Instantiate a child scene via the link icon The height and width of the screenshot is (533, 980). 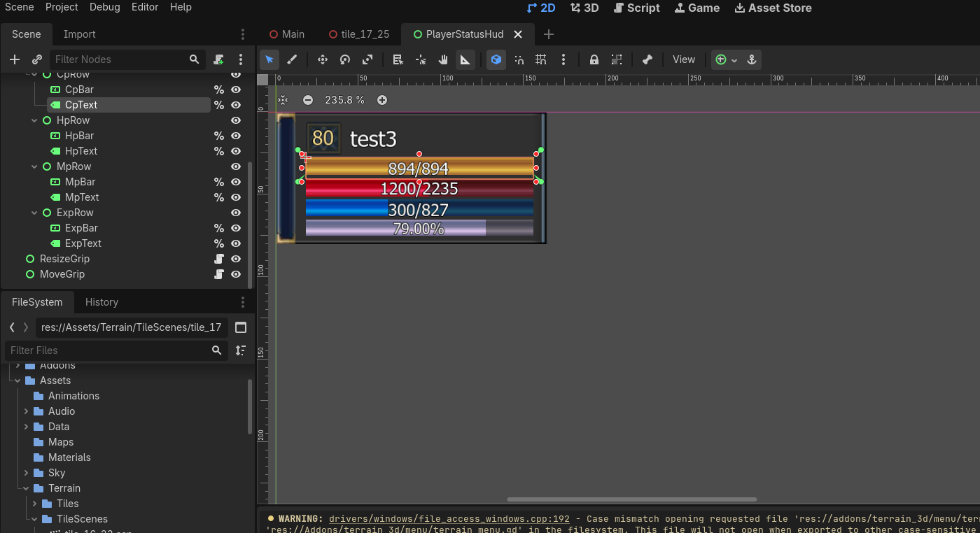37,59
